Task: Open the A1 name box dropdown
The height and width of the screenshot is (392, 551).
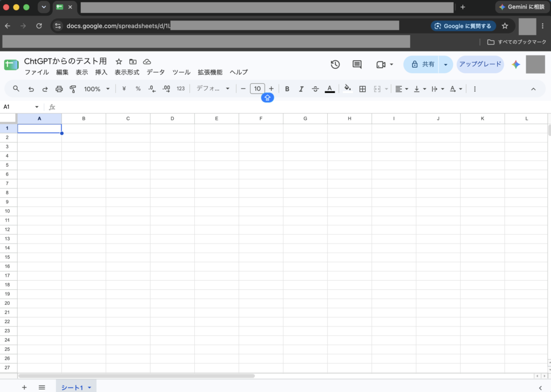Action: 37,107
